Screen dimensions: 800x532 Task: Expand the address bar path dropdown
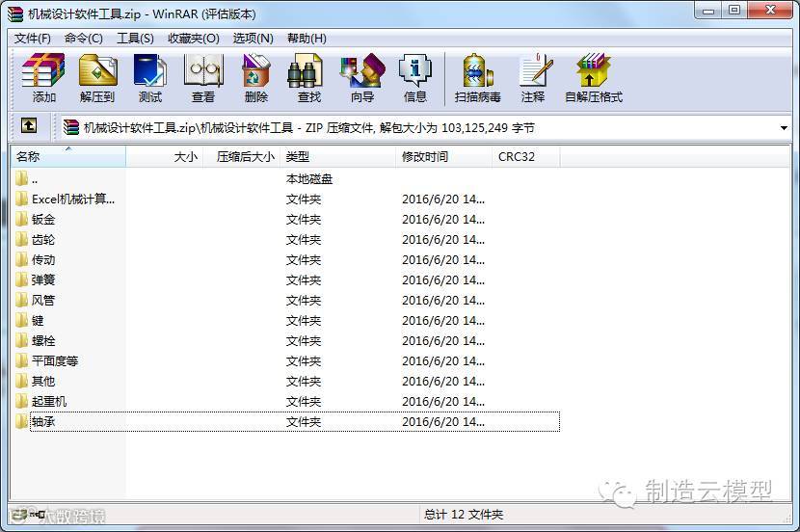coord(784,128)
